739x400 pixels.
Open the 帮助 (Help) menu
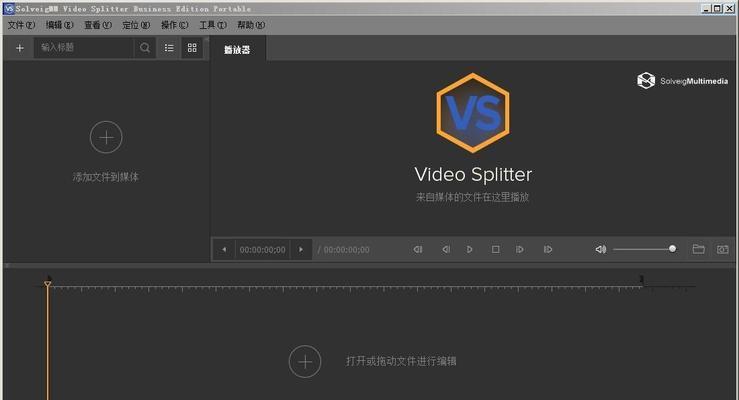[x=251, y=25]
